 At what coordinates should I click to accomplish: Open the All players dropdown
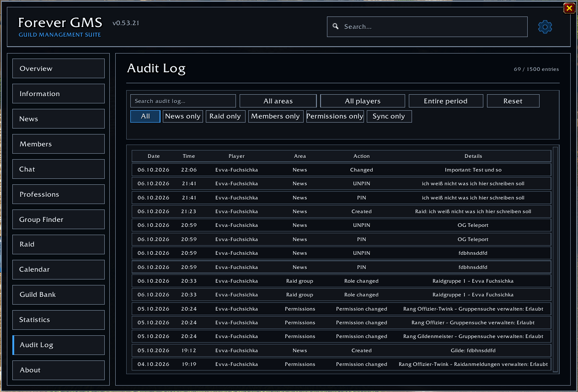[363, 101]
